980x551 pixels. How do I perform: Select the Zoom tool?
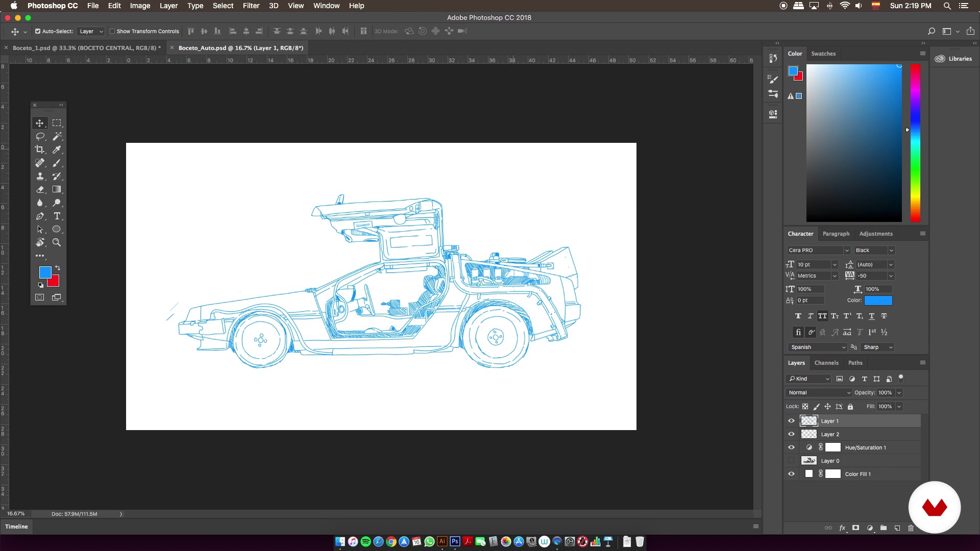(x=57, y=243)
